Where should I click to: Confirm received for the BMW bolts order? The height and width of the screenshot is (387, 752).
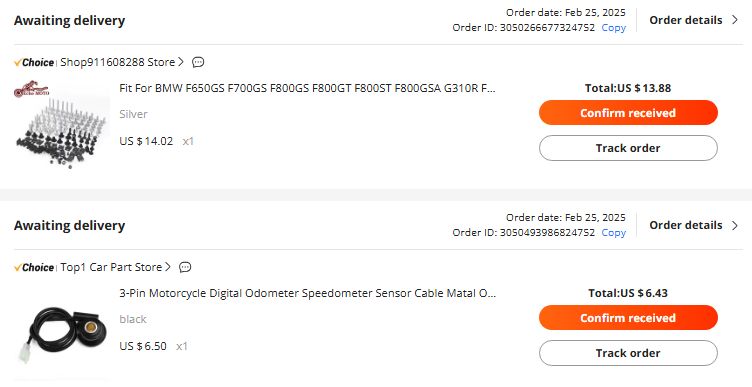pyautogui.click(x=628, y=113)
